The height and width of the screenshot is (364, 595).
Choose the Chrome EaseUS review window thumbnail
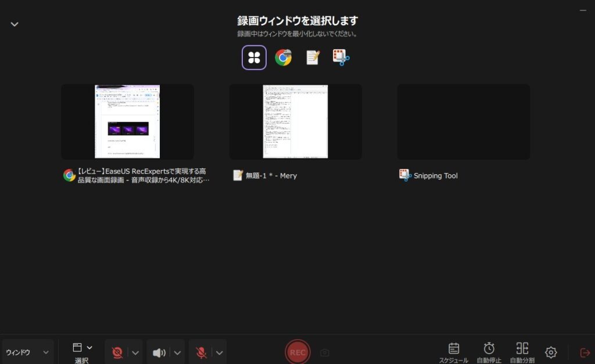coord(127,121)
